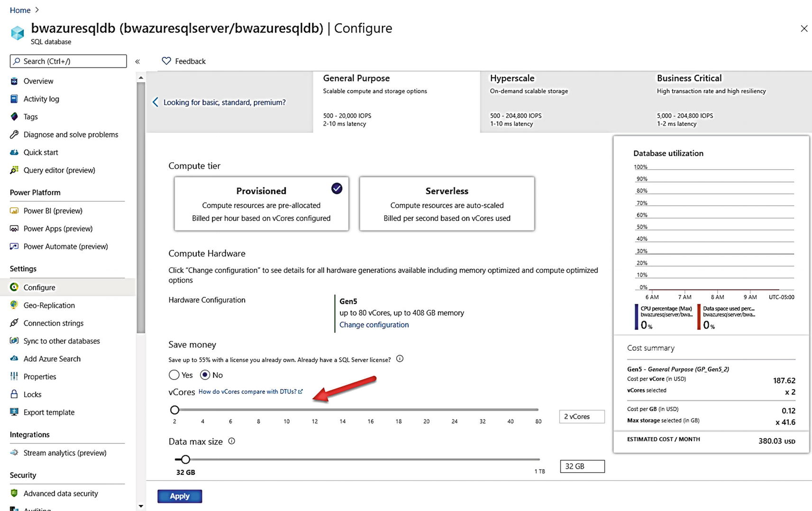Click back chevron near basic, standard, premium
812x511 pixels.
click(155, 102)
